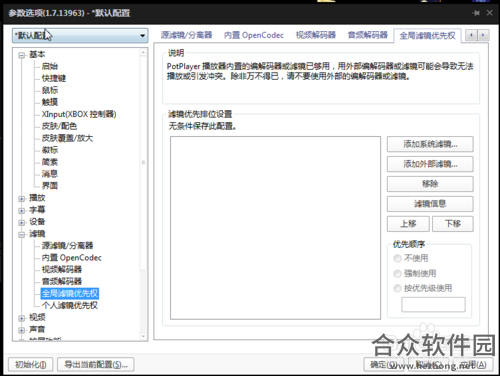Switch to the 内置 OpenCodec tab

pos(254,35)
